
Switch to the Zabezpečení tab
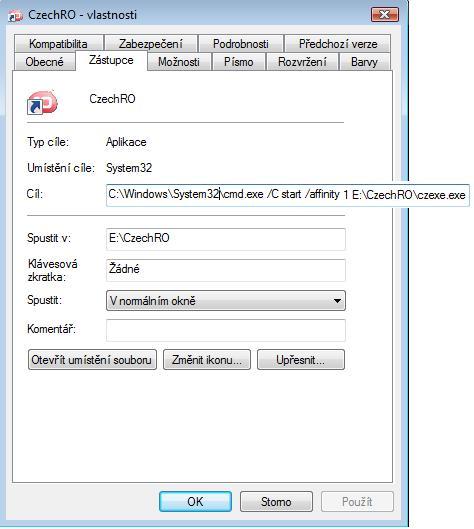[x=151, y=44]
